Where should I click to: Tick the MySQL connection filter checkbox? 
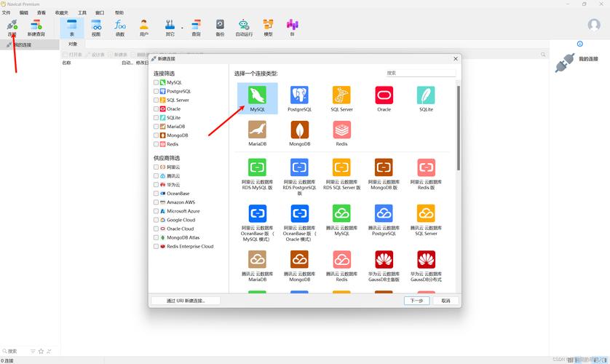[156, 82]
